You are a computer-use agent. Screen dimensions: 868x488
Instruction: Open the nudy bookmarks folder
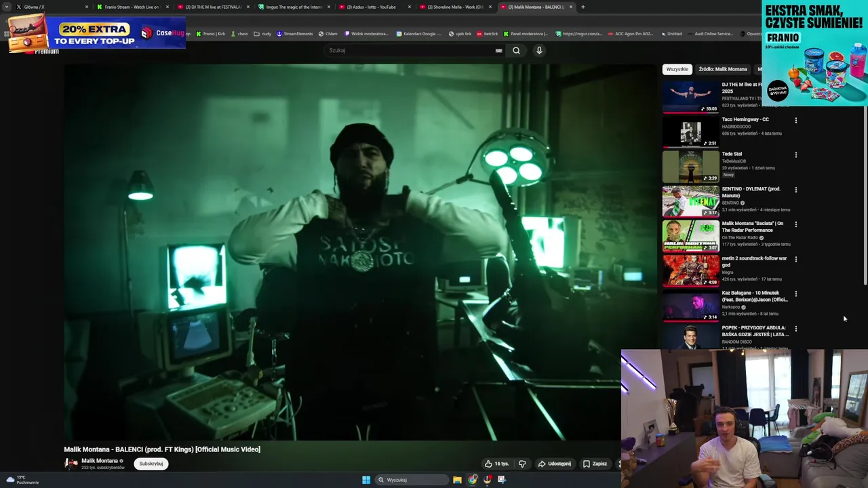pos(263,34)
